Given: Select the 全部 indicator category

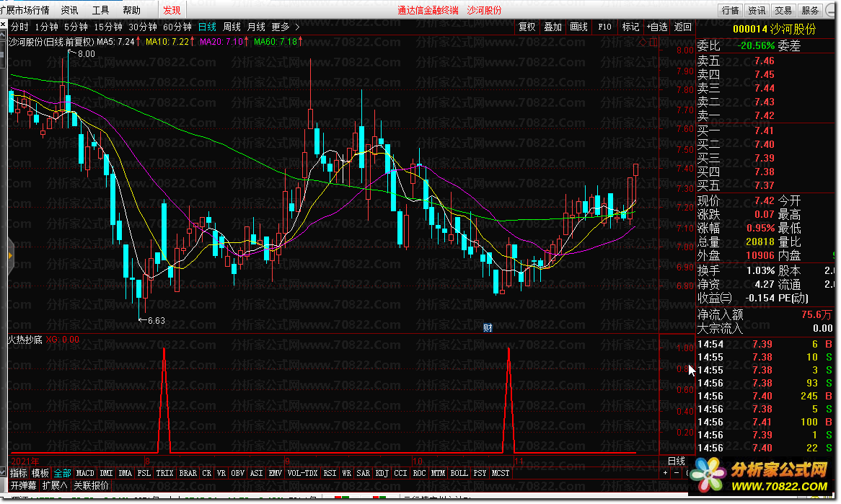Looking at the screenshot, I should (x=62, y=473).
